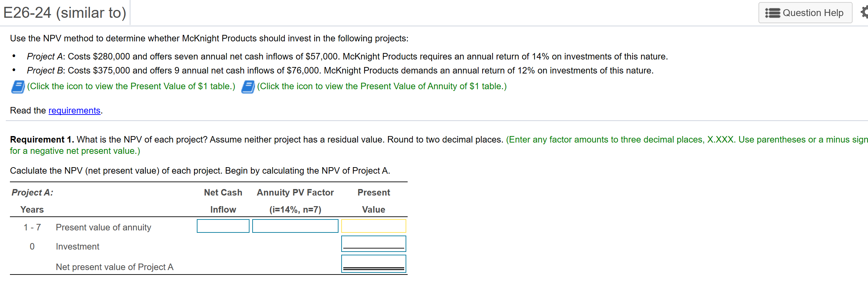Viewport: 868px width, 308px height.
Task: Click the i=14%, n=7 factor header
Action: (x=295, y=210)
